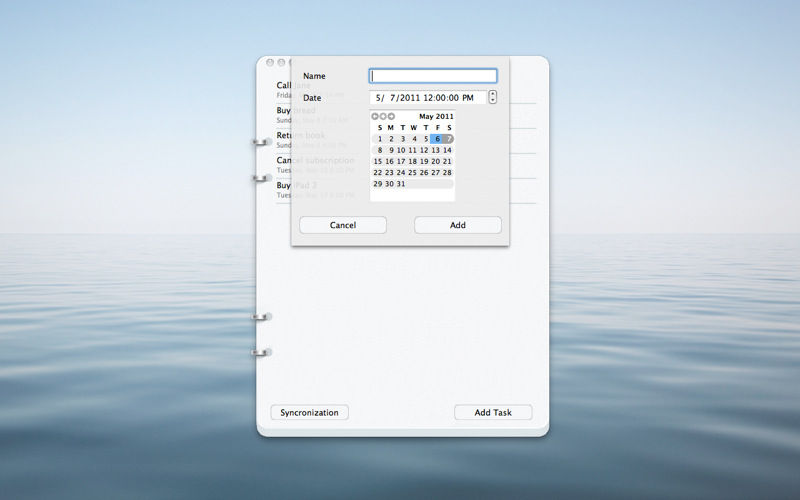This screenshot has height=500, width=800.
Task: Jump to today using calendar circle button
Action: [x=383, y=116]
